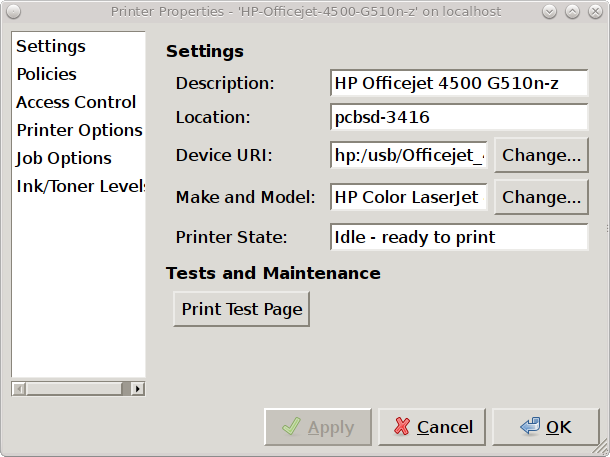Click the Printer State field
Image resolution: width=610 pixels, height=457 pixels.
pos(459,237)
